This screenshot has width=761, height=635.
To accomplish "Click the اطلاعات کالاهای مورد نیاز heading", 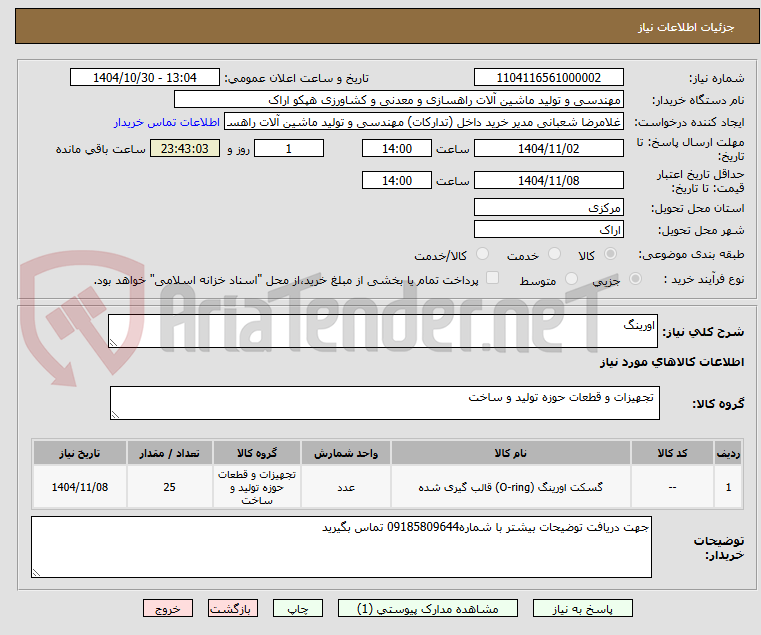I will pyautogui.click(x=672, y=362).
